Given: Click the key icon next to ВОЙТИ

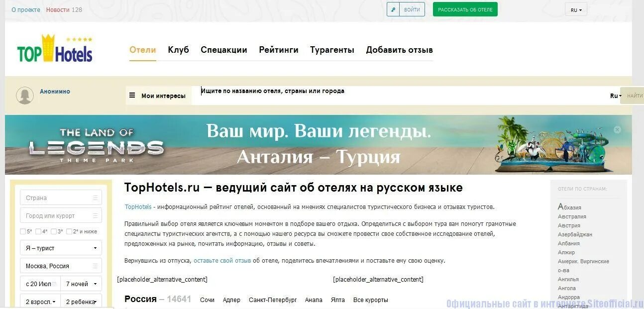Looking at the screenshot, I should tap(393, 9).
